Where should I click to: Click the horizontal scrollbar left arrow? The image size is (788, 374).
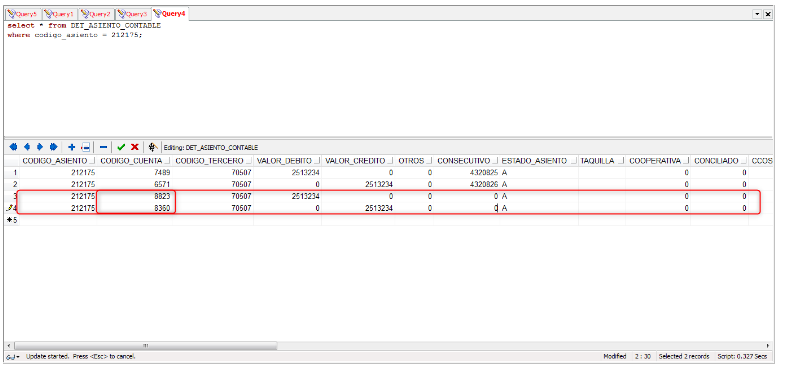(x=9, y=346)
